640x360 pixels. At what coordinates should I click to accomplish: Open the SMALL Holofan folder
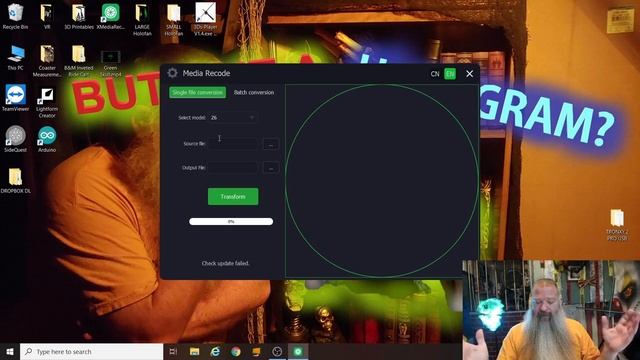[x=173, y=20]
